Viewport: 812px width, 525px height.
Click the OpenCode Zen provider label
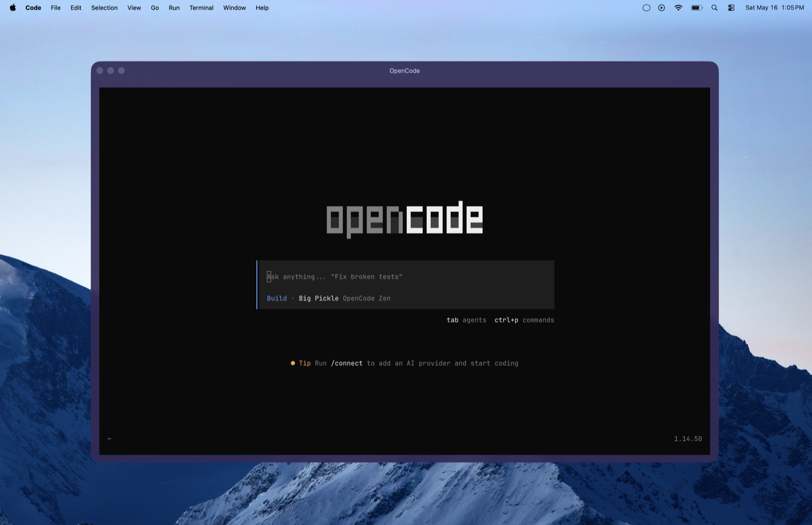[366, 298]
